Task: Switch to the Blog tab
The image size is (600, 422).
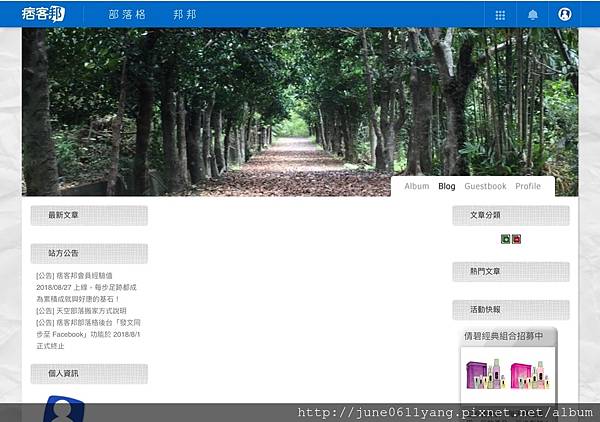Action: (447, 186)
